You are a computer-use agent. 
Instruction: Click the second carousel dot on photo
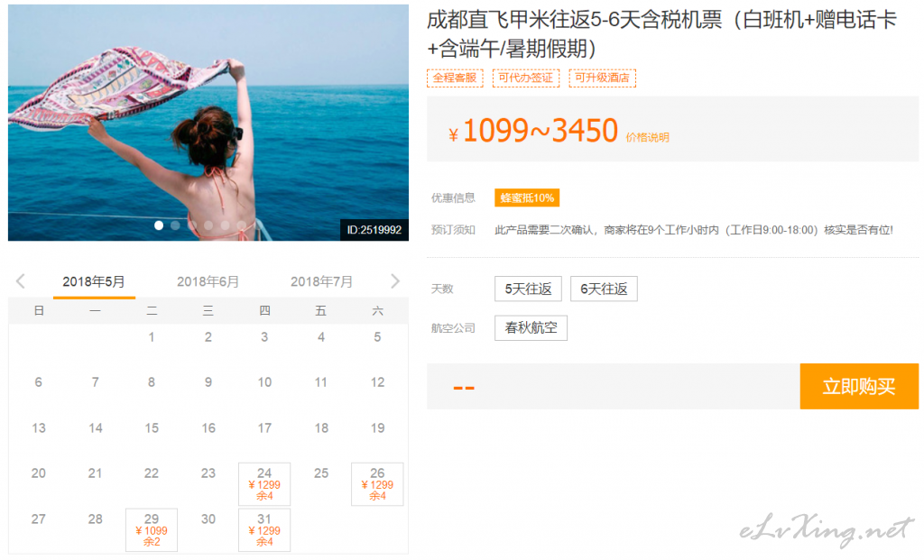[x=175, y=225]
